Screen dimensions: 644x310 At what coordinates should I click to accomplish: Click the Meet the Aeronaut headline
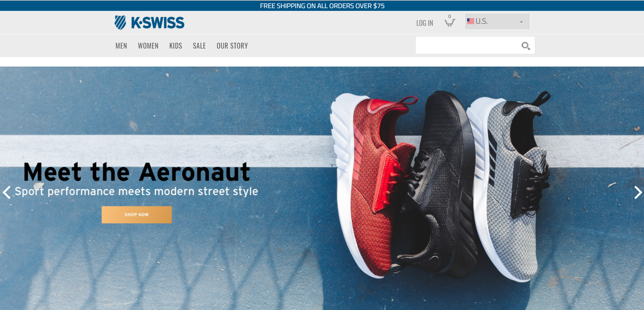pyautogui.click(x=136, y=172)
